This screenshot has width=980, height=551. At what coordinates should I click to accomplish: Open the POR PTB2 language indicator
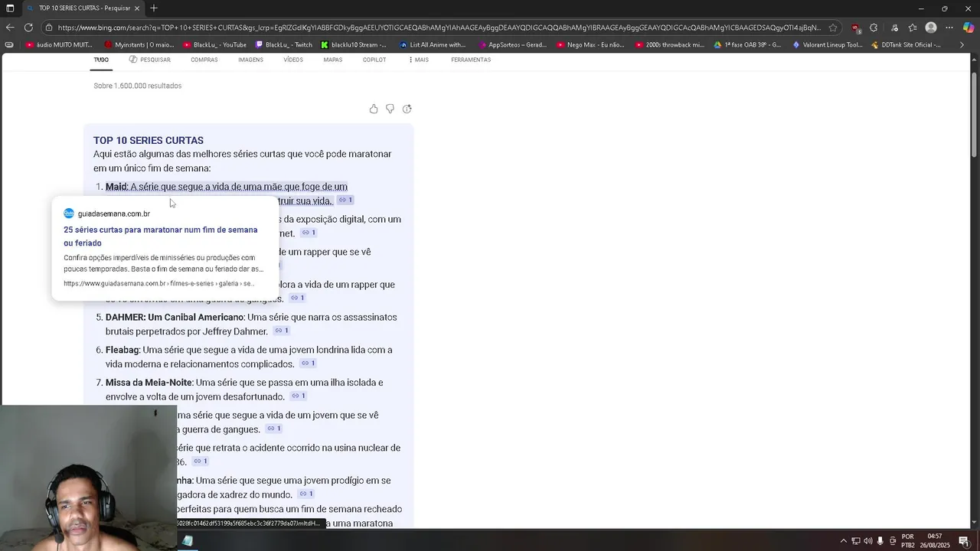[908, 541]
